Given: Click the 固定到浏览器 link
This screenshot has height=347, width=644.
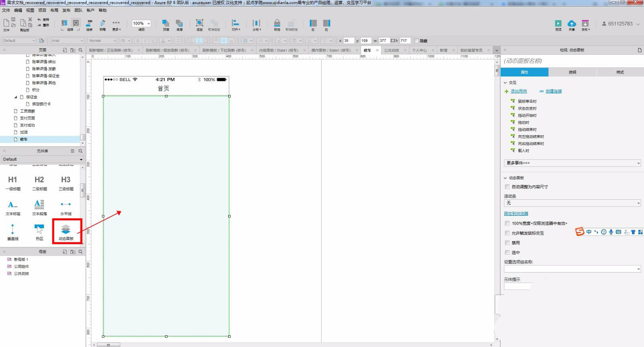Looking at the screenshot, I should coord(516,214).
